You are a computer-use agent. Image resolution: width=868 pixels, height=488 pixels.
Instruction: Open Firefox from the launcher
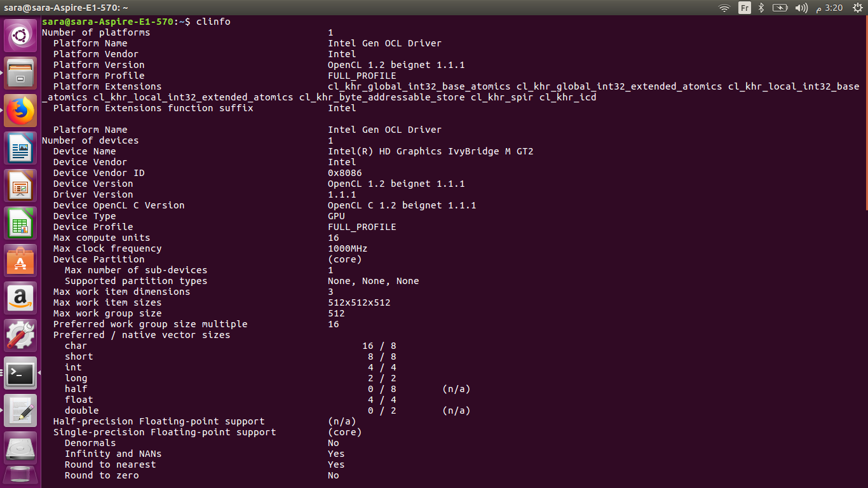(x=20, y=110)
